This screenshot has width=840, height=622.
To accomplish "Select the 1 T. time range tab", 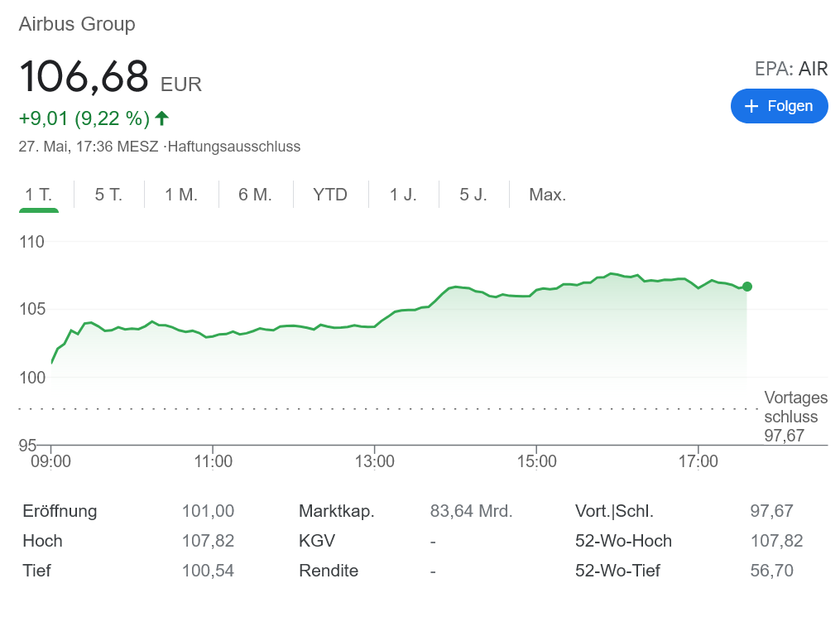I will tap(39, 195).
